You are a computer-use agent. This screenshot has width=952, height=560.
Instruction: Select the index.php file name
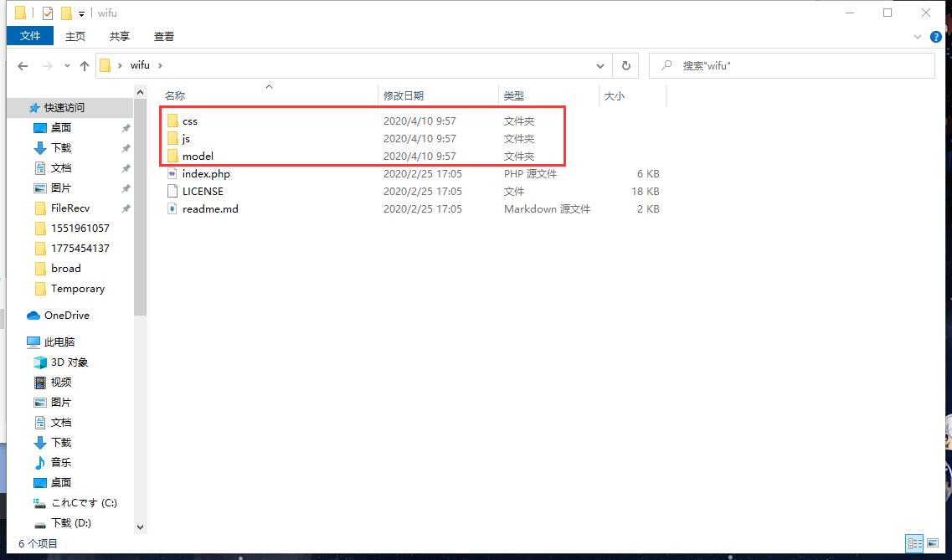(206, 173)
